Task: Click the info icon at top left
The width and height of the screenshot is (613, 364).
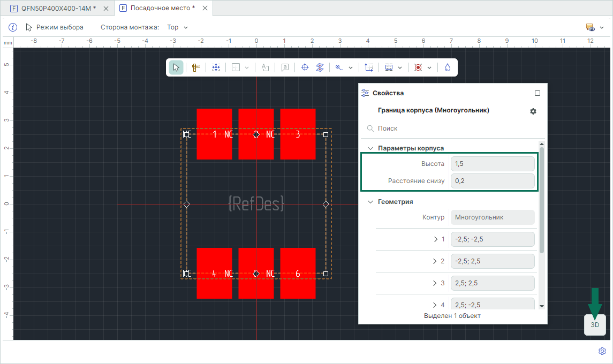Action: click(13, 27)
